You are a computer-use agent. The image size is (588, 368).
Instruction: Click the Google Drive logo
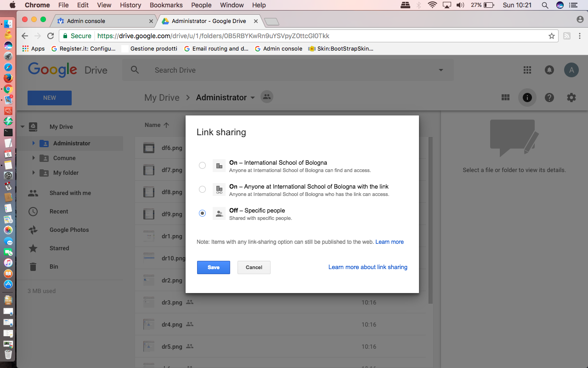coord(68,70)
